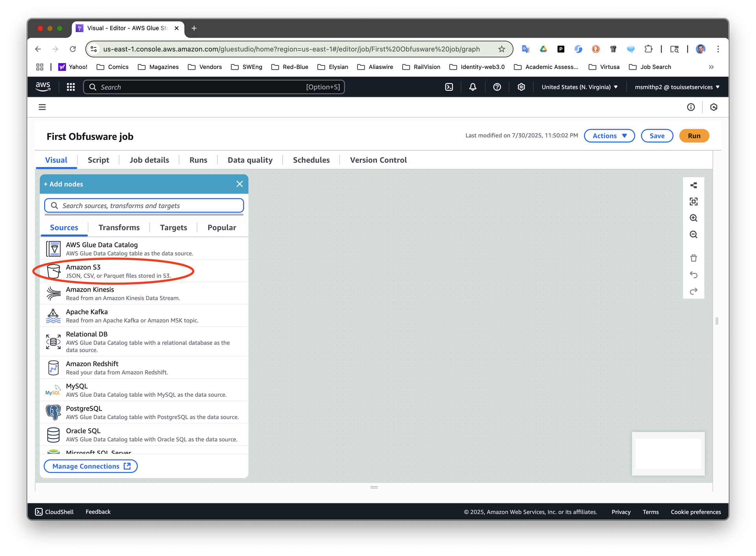The height and width of the screenshot is (556, 756).
Task: Select the MySQL logo icon
Action: (53, 390)
